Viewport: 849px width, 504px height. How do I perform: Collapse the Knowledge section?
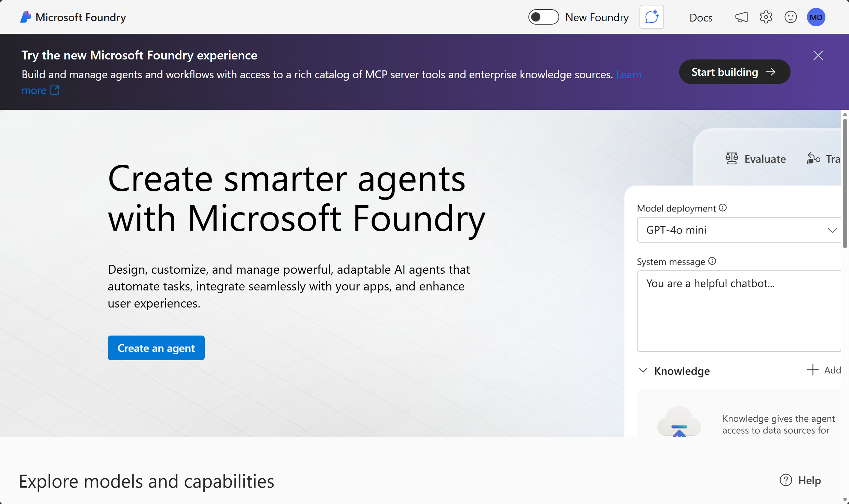(643, 371)
